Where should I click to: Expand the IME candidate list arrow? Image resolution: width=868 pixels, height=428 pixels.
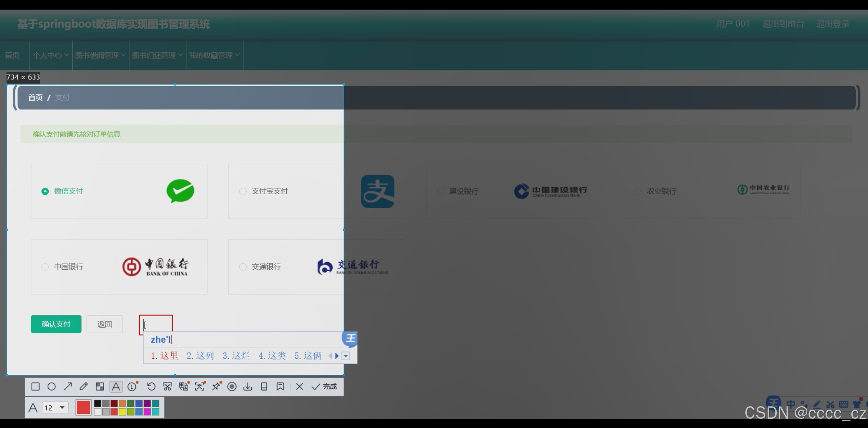[x=346, y=356]
